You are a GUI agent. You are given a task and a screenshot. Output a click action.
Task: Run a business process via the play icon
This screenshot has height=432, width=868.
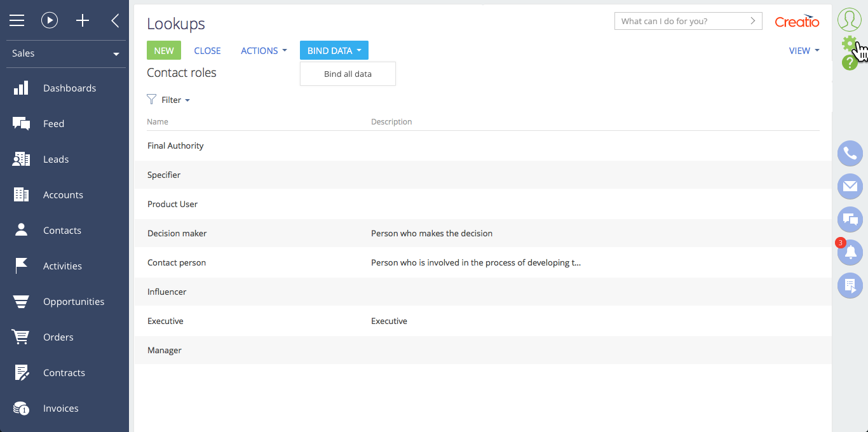pos(50,20)
